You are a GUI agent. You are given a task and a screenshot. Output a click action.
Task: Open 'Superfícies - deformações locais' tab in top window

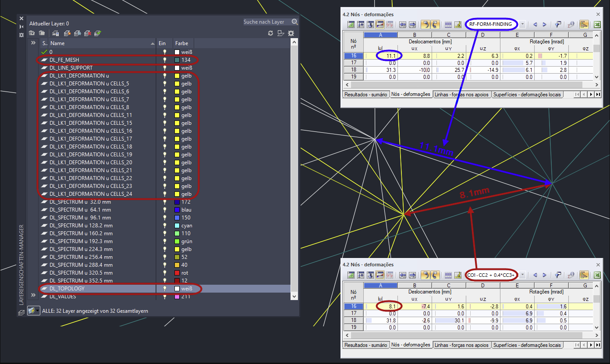point(527,95)
